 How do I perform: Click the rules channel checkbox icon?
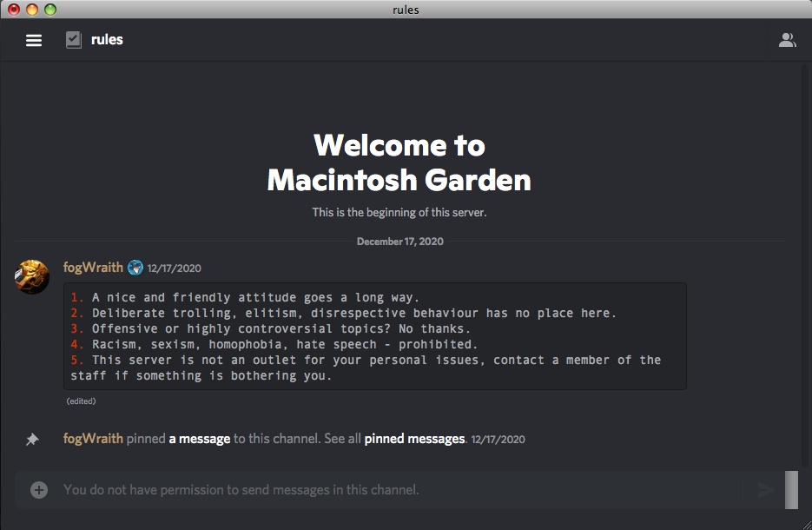(x=74, y=40)
